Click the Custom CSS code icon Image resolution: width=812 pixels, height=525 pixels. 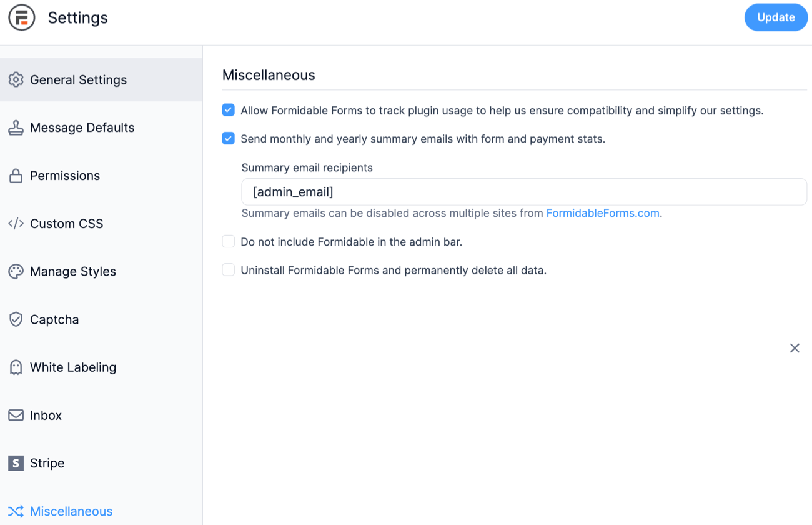[x=16, y=223]
